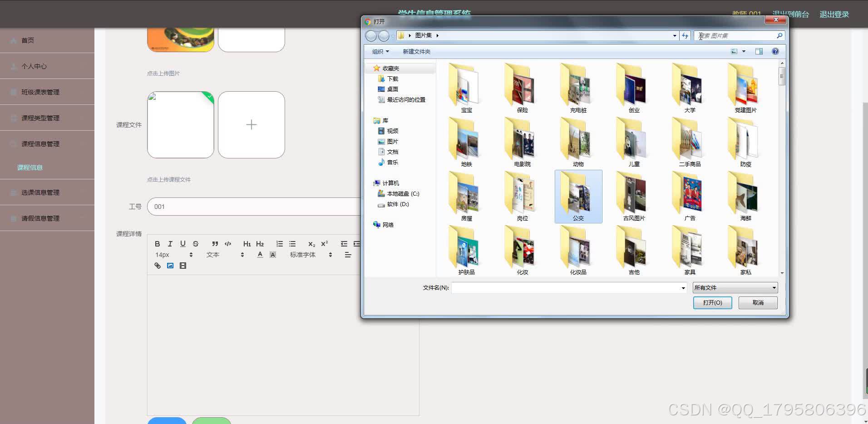Create a bulleted list
The width and height of the screenshot is (868, 424).
292,244
